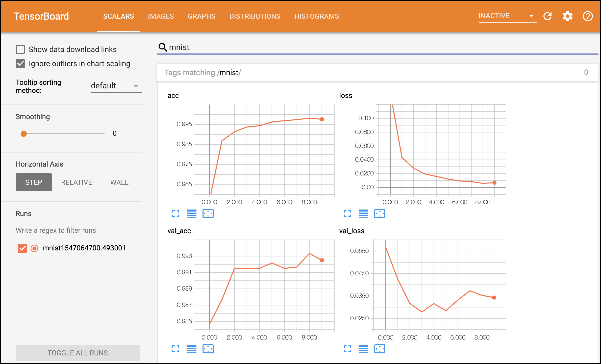Open the INACTIVE plugins dropdown
The image size is (601, 364).
coord(507,16)
